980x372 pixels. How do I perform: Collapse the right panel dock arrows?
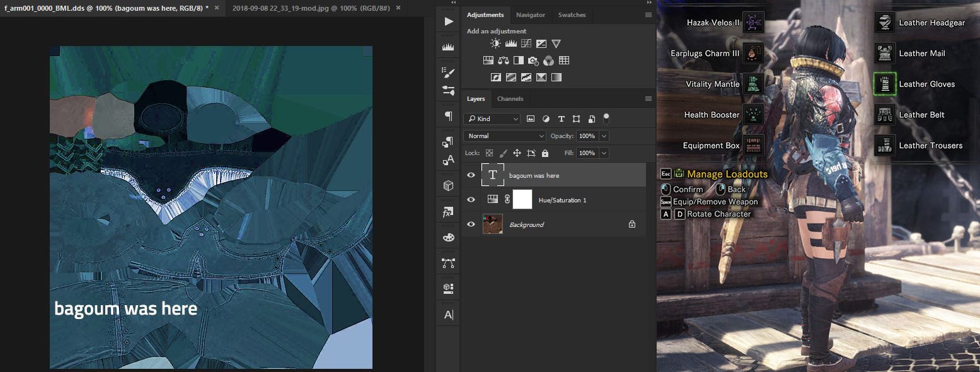coord(649,3)
